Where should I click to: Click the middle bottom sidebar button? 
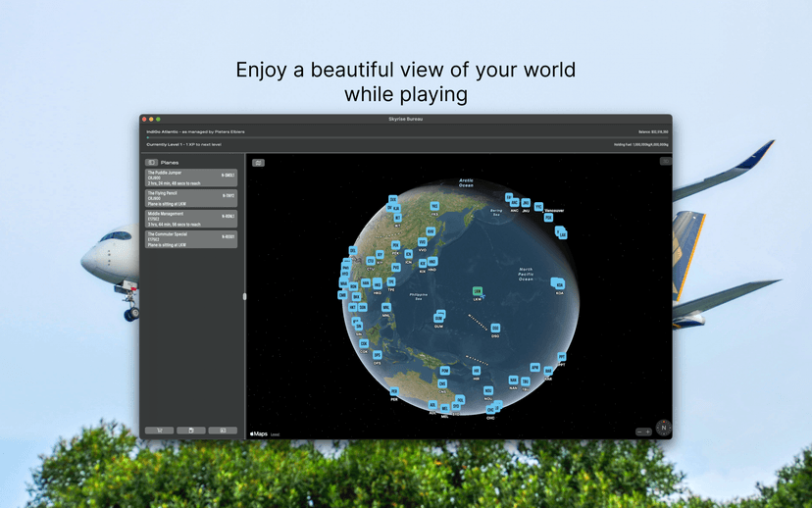pyautogui.click(x=191, y=431)
